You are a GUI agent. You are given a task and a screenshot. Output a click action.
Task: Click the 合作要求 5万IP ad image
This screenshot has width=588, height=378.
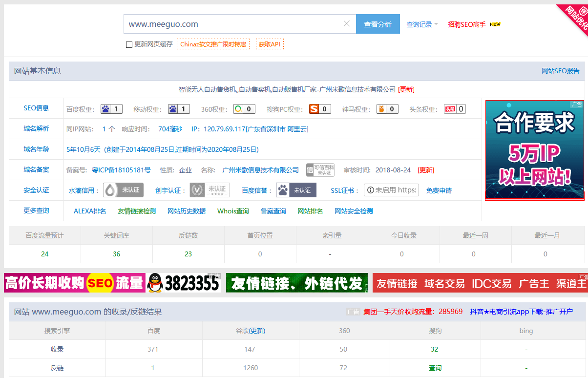534,150
